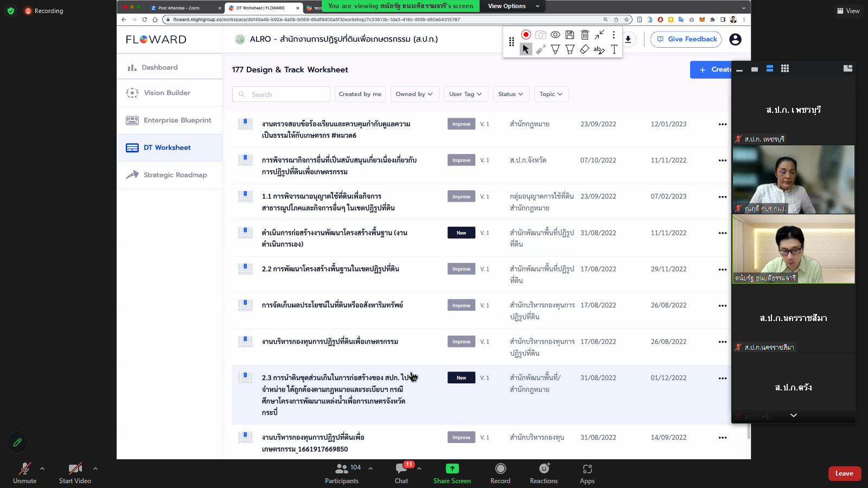Click the text tool in annotation toolbar
868x488 pixels.
click(x=614, y=49)
